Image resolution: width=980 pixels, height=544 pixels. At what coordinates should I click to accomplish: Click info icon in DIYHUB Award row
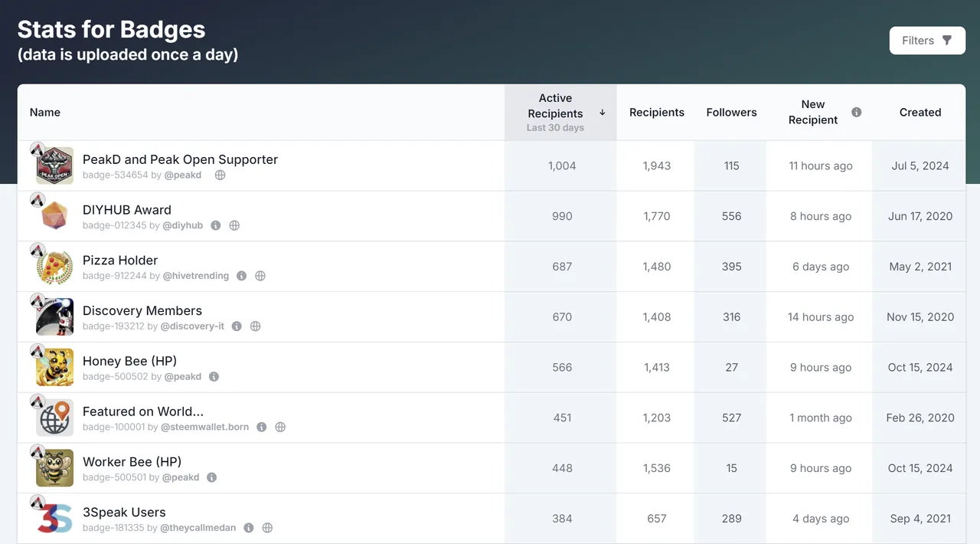click(216, 225)
